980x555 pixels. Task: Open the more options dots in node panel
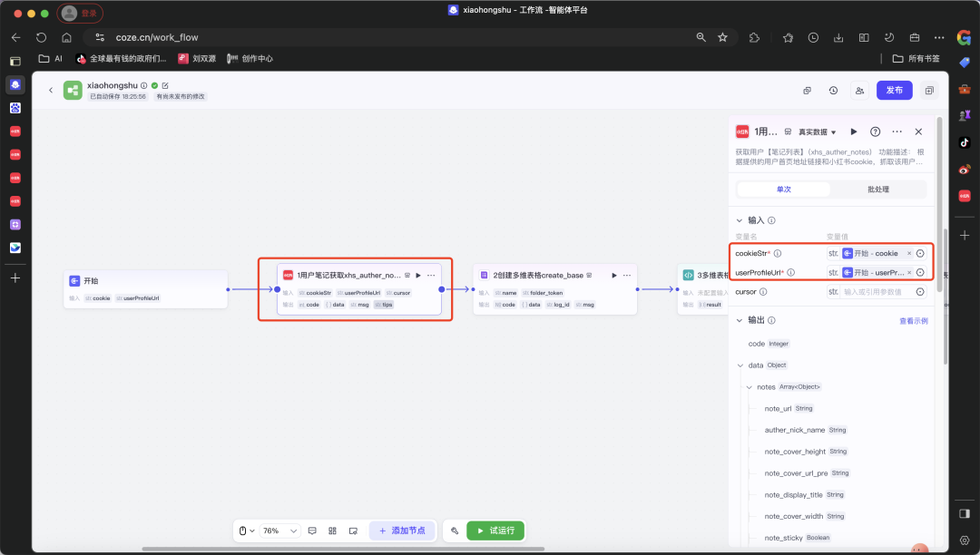click(x=897, y=131)
